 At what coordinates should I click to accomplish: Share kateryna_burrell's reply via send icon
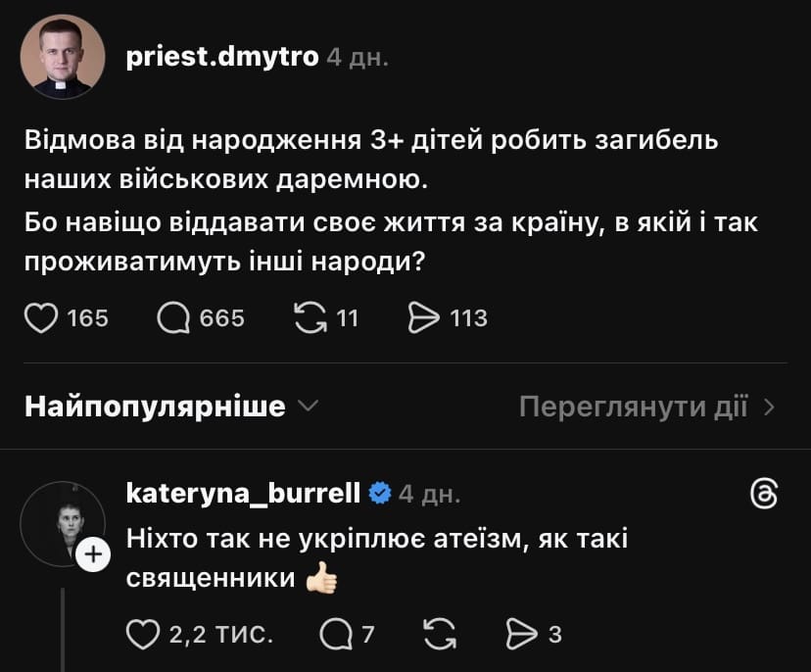[519, 634]
